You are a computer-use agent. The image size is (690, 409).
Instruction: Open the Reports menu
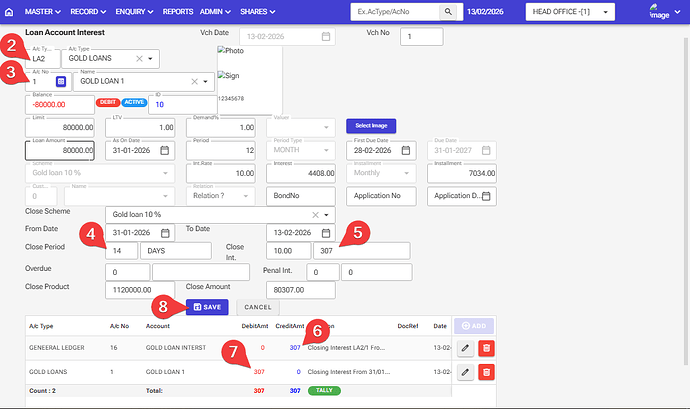pyautogui.click(x=178, y=11)
